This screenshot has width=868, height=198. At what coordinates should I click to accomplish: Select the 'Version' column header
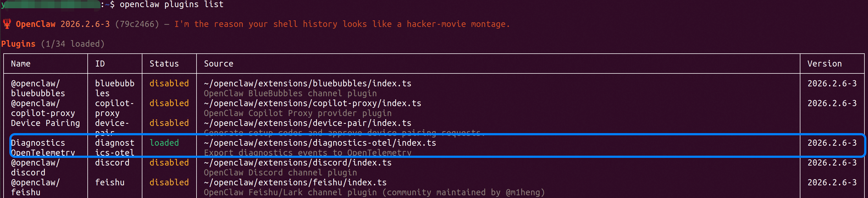click(x=824, y=64)
